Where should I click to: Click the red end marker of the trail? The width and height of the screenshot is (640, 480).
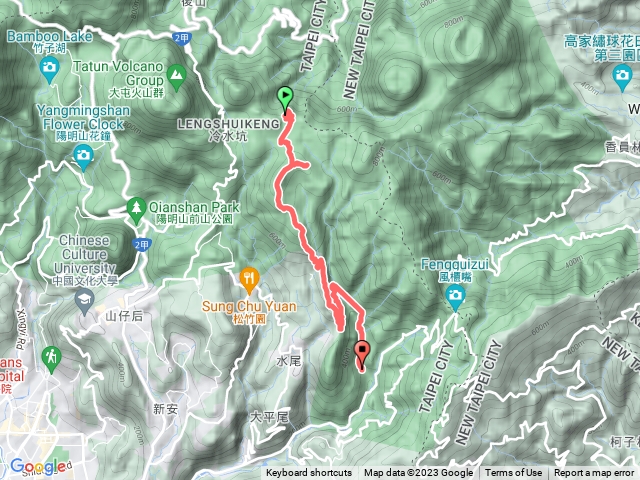point(362,354)
